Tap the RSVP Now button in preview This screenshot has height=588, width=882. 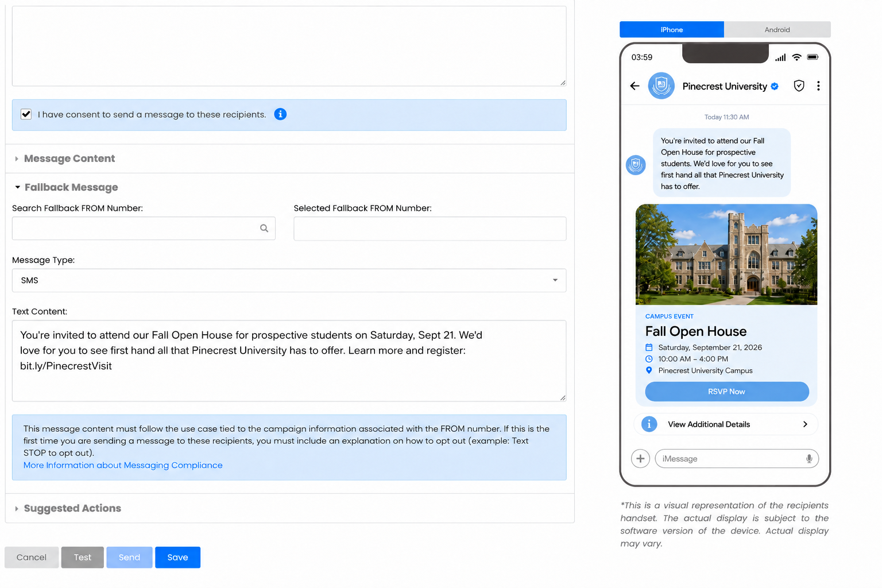726,392
